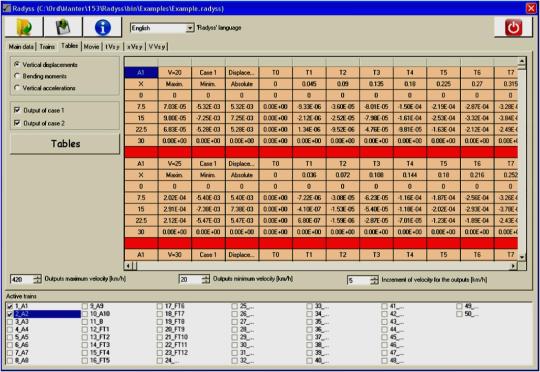Select Bending moments radio option

pos(17,76)
